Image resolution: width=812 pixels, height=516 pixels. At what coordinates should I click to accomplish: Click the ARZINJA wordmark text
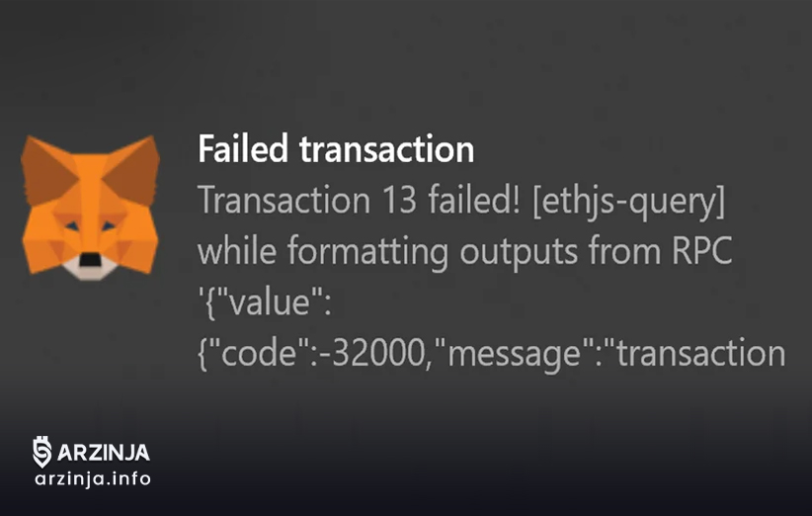pyautogui.click(x=104, y=453)
